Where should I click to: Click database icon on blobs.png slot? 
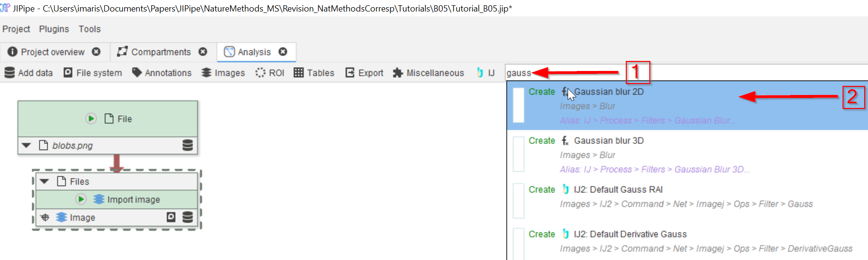point(187,145)
